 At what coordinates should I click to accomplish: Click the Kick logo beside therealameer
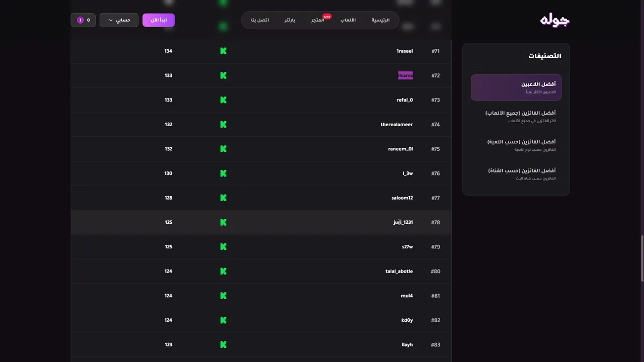pos(223,125)
